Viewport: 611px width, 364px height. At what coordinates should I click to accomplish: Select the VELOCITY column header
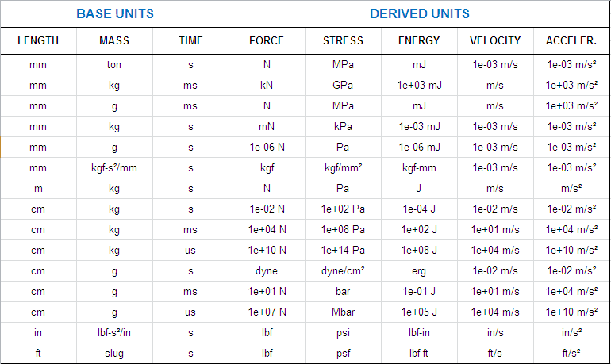(495, 40)
